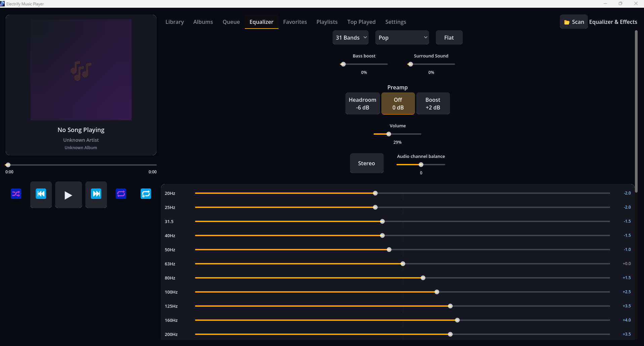The width and height of the screenshot is (644, 346).
Task: Click the Scan folder icon button
Action: coord(574,22)
